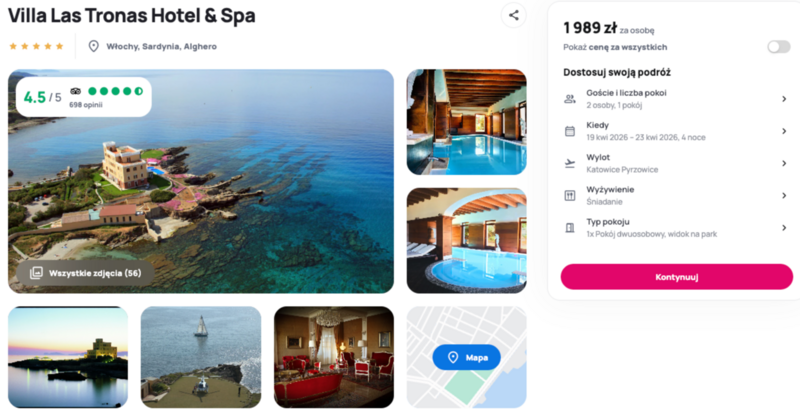The height and width of the screenshot is (413, 800).
Task: Open Wszystkie zdjęcia (56) gallery button
Action: 85,273
